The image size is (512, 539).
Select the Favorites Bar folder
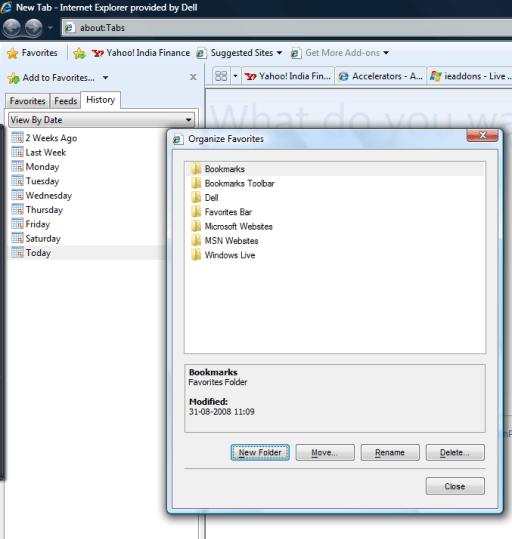point(221,212)
